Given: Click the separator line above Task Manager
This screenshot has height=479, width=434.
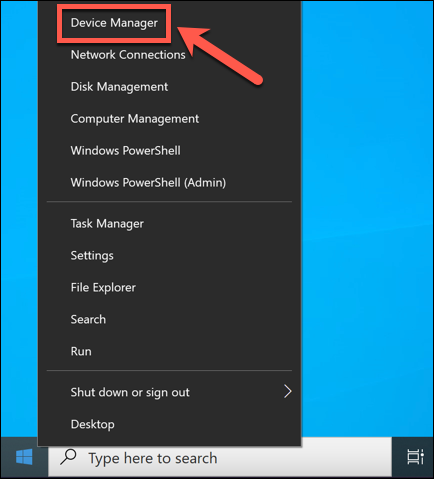Looking at the screenshot, I should pyautogui.click(x=169, y=201).
